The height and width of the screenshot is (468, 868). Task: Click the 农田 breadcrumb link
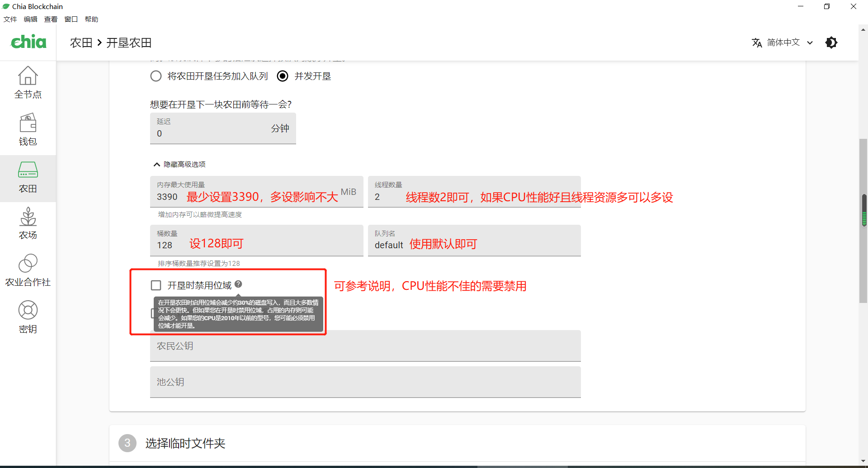click(81, 43)
